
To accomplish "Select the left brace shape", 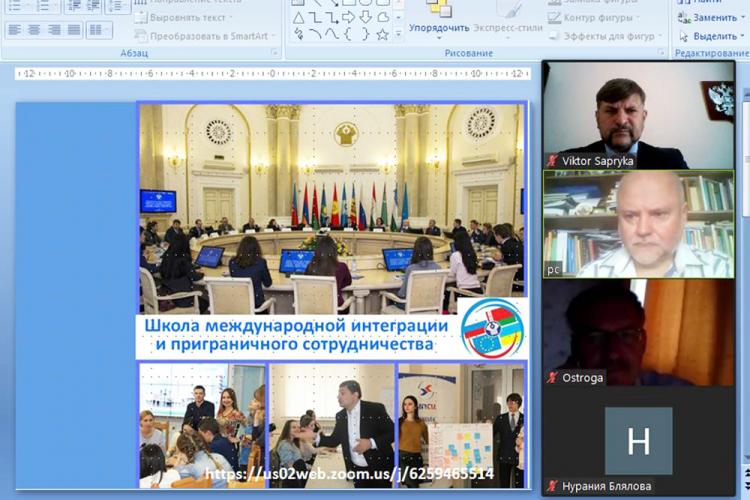I will pyautogui.click(x=348, y=34).
